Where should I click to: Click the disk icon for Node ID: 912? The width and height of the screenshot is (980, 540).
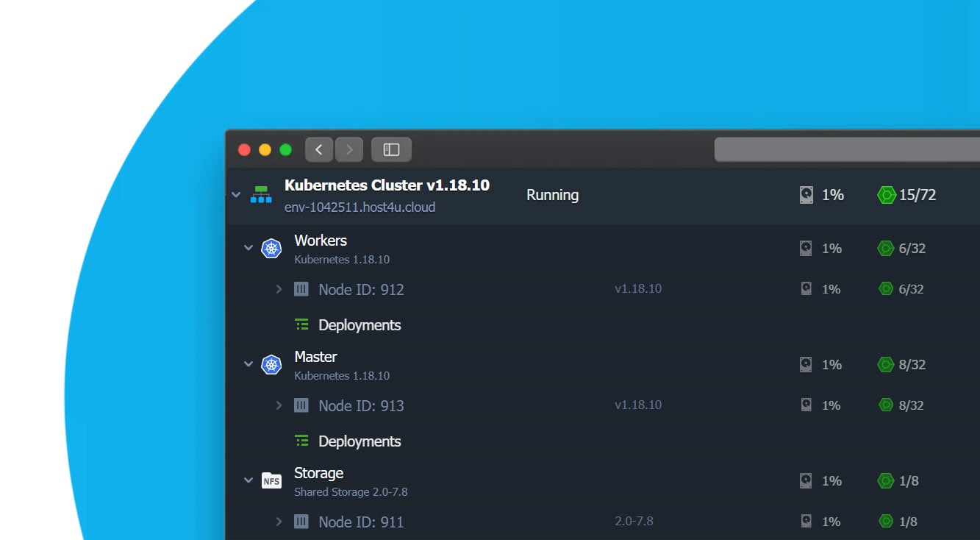[x=806, y=289]
